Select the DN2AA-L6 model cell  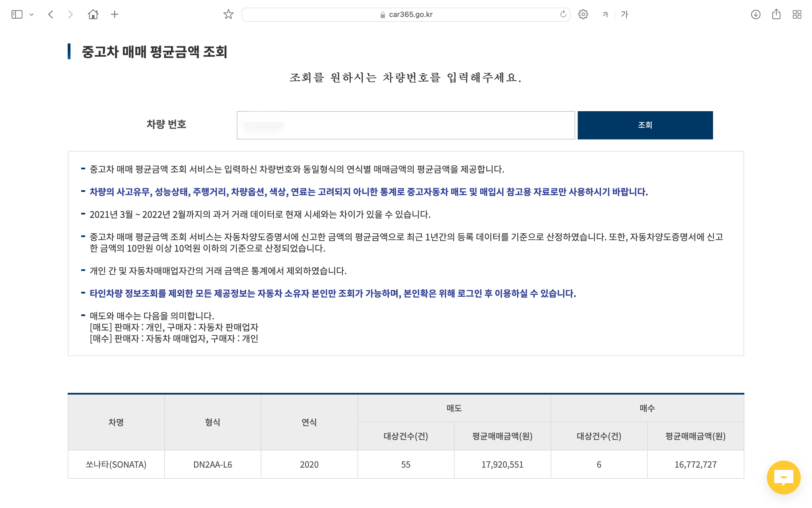213,464
